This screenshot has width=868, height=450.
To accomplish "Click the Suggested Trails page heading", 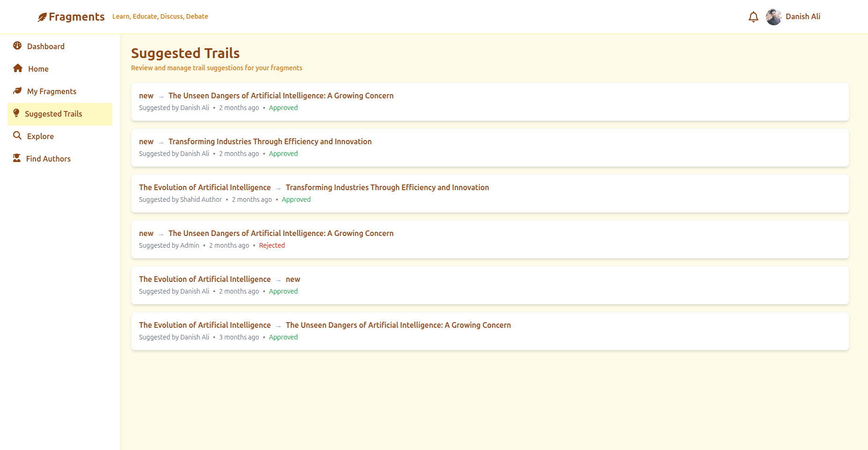I will point(185,53).
